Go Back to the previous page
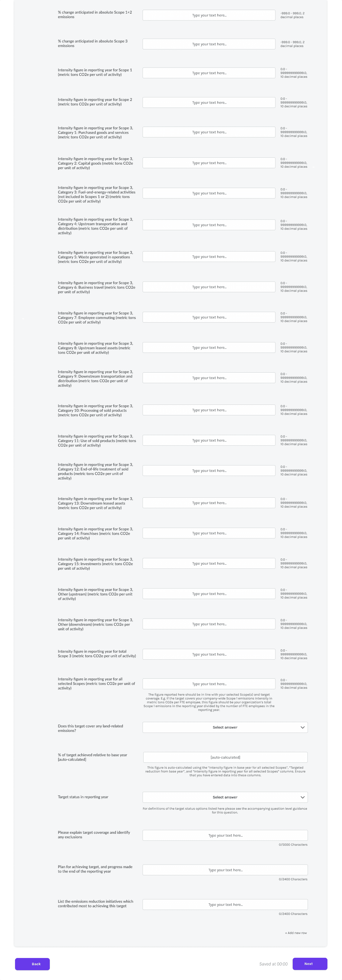342x980 pixels. click(32, 964)
